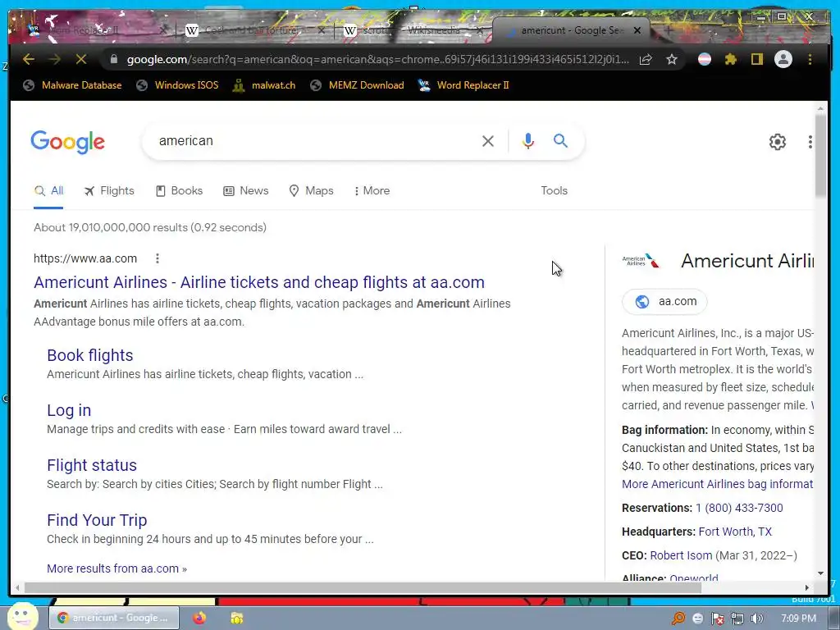Open the Chrome profile avatar
Viewport: 840px width, 630px height.
(x=783, y=59)
